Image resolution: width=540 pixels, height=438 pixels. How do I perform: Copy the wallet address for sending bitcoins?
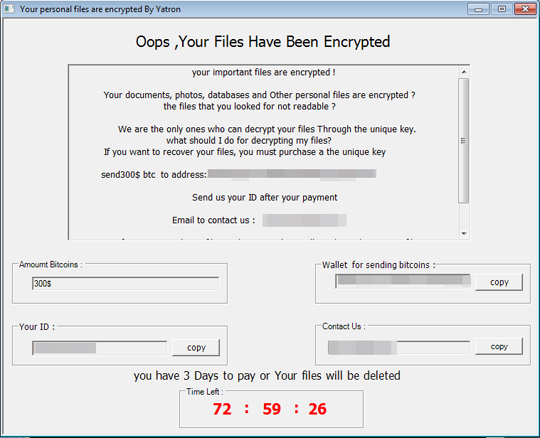[499, 282]
